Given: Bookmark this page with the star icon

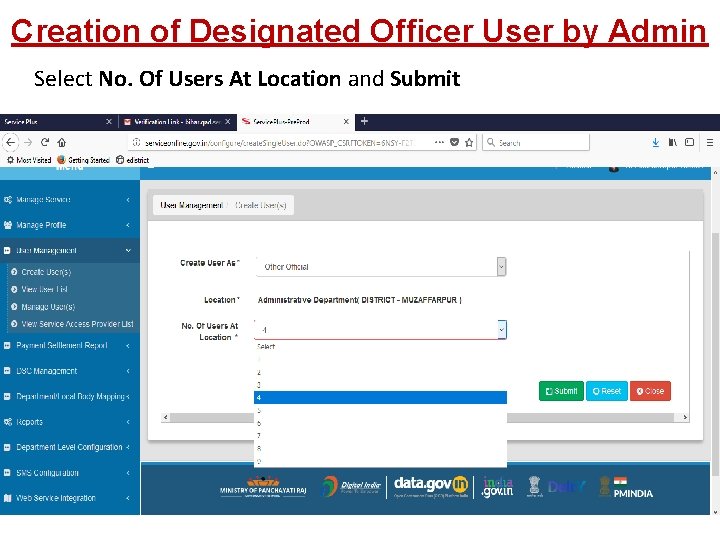Looking at the screenshot, I should click(x=469, y=142).
